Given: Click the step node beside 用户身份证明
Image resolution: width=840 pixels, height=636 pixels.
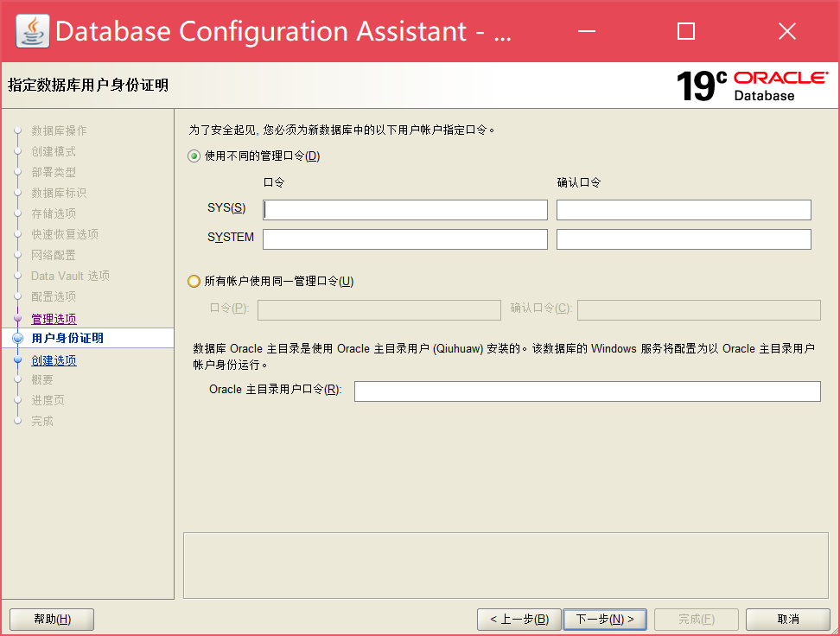Looking at the screenshot, I should (19, 338).
